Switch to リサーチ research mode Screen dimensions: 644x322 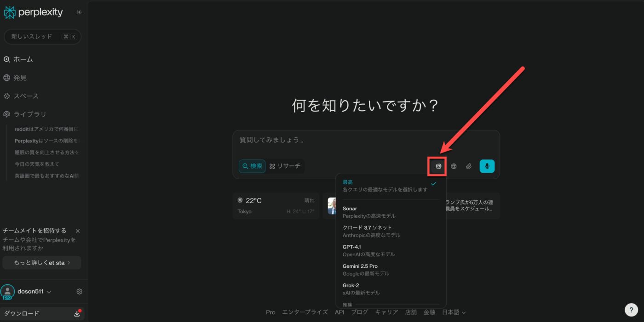coord(285,166)
